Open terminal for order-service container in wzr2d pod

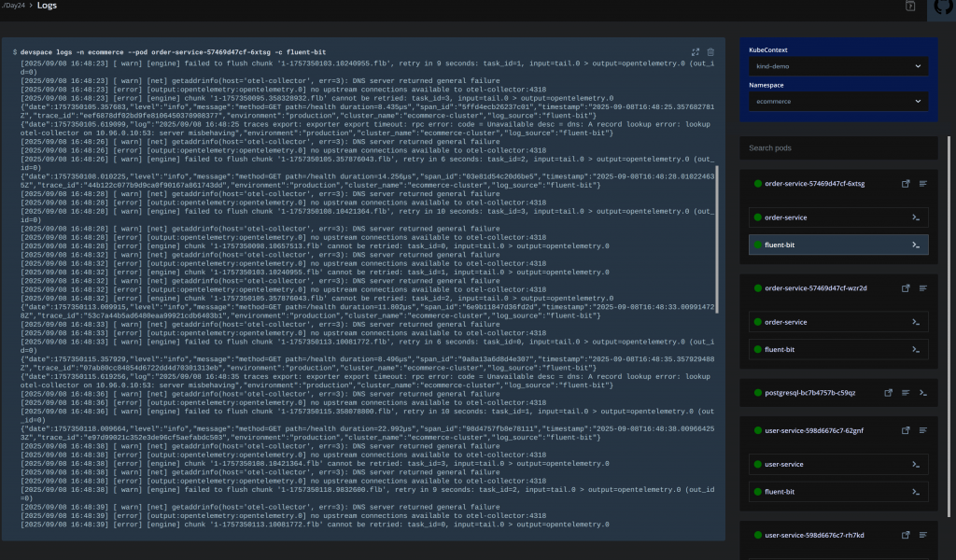[x=916, y=322]
